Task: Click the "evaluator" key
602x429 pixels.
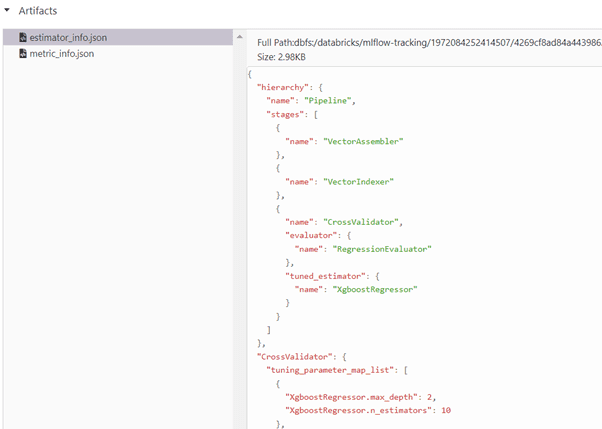Action: click(x=311, y=235)
